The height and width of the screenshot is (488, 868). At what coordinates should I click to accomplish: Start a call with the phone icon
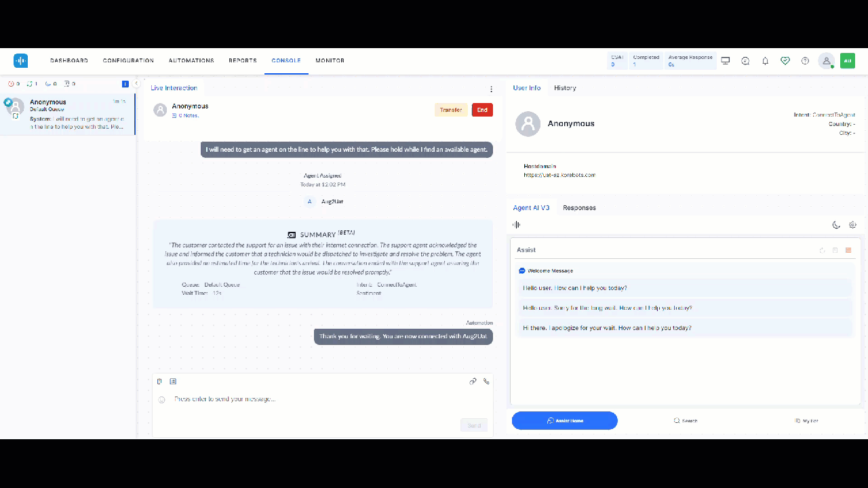[486, 381]
